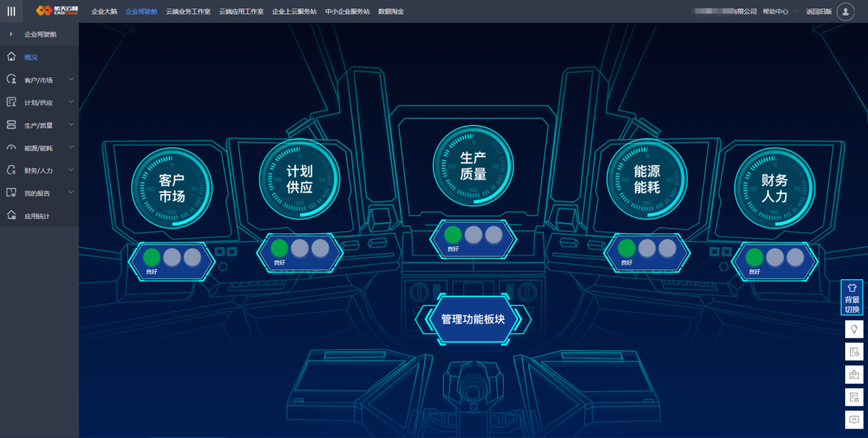Click the lightbulb icon in right toolbar

coord(853,328)
